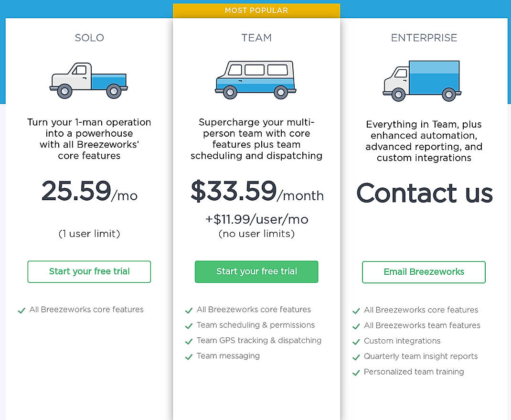Click the TEAM plan heading
Image resolution: width=511 pixels, height=420 pixels.
tap(256, 38)
